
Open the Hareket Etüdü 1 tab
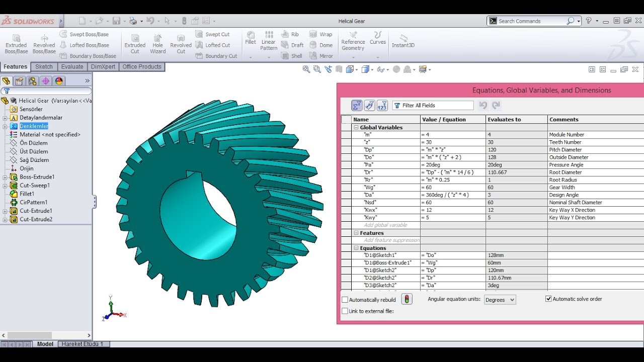(84, 344)
